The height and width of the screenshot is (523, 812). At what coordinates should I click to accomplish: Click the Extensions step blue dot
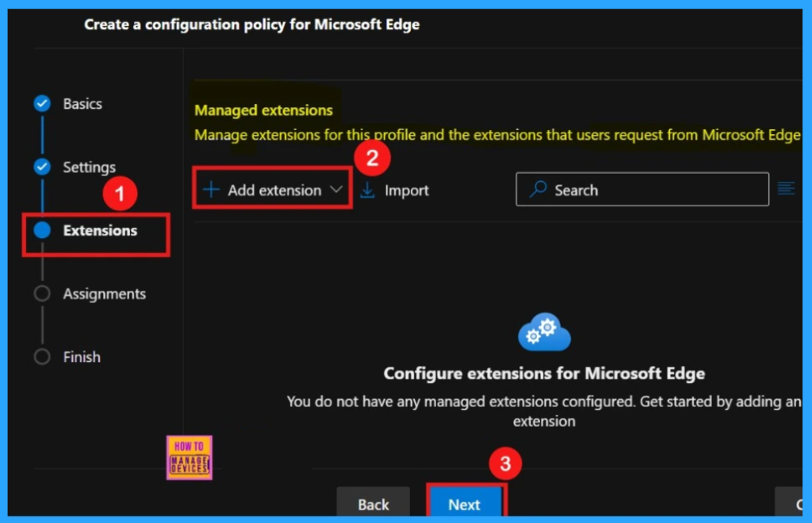pyautogui.click(x=42, y=230)
